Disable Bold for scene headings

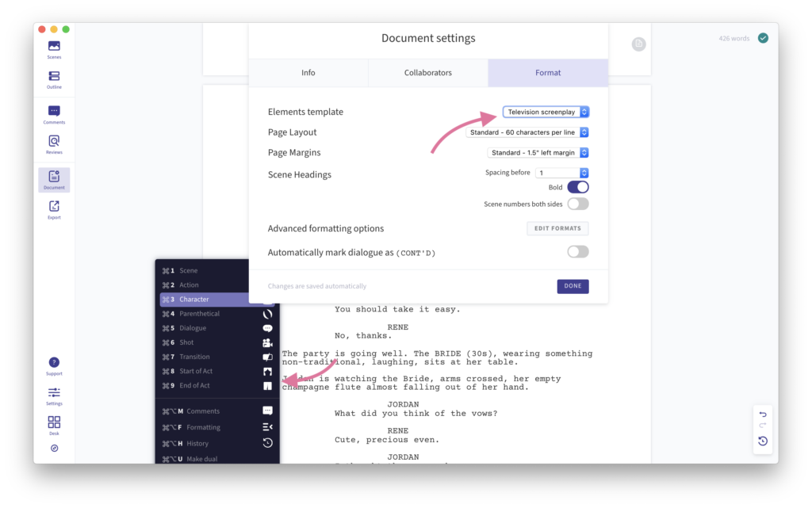(577, 187)
